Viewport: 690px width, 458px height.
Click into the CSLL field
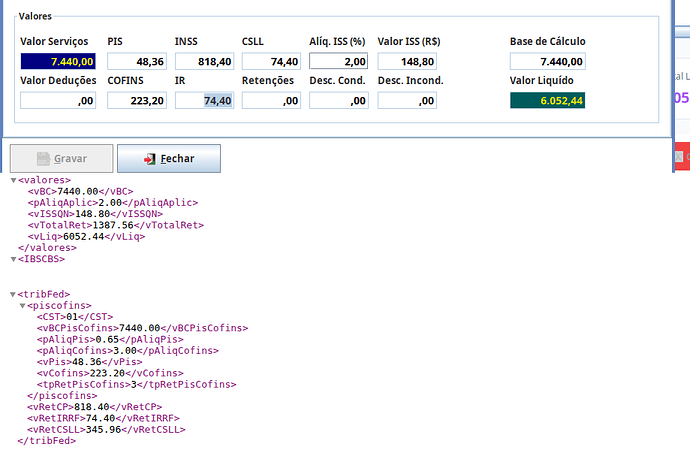[x=271, y=62]
